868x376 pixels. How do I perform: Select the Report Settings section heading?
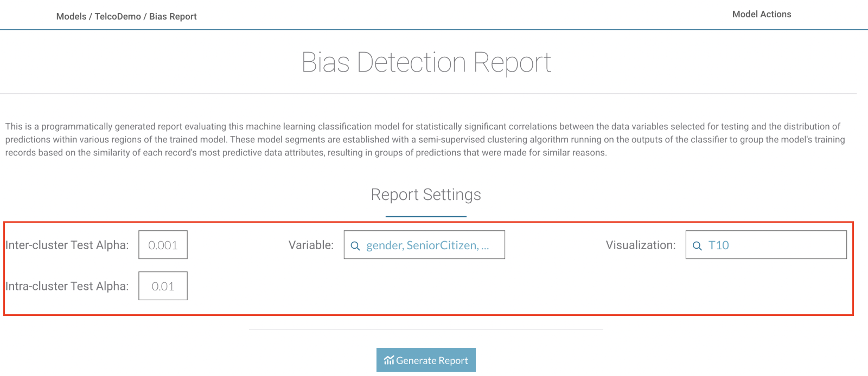(x=426, y=195)
